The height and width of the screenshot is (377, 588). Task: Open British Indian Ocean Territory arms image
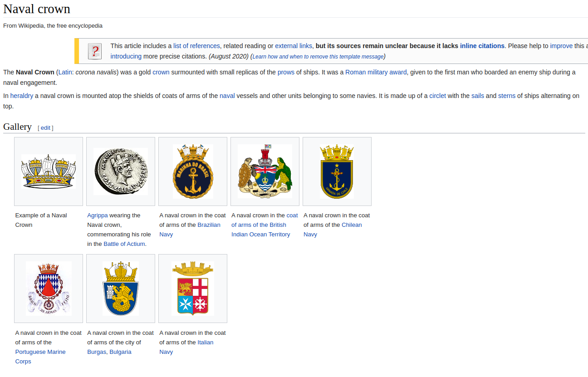click(265, 171)
